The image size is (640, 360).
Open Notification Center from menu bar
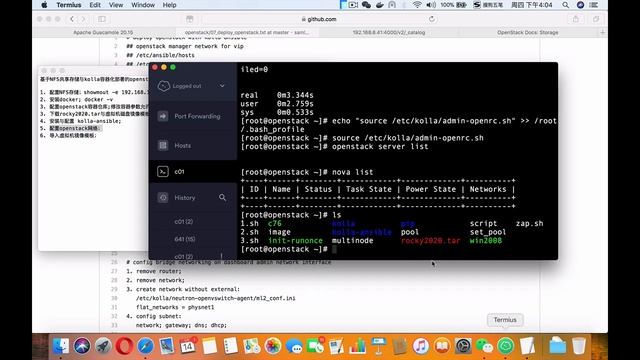[594, 5]
